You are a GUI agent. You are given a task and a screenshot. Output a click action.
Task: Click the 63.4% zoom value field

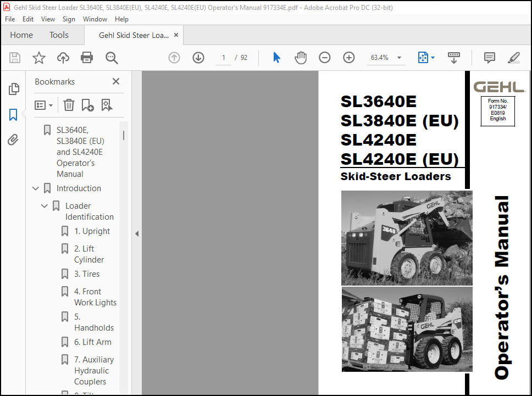click(380, 58)
